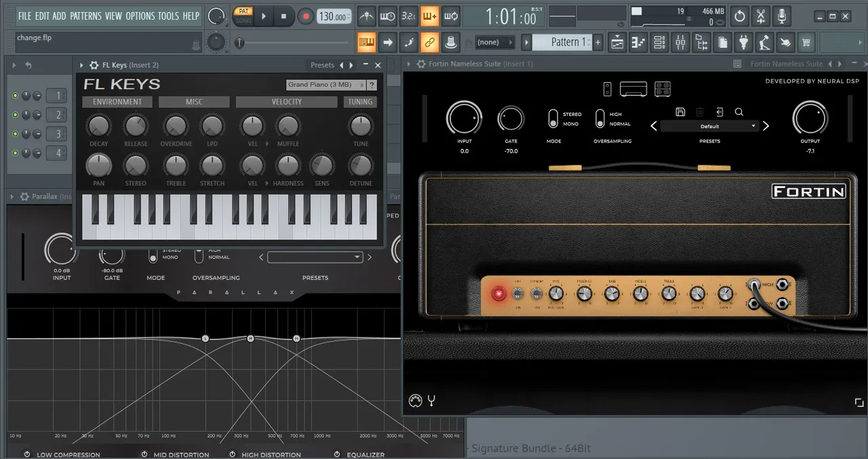868x459 pixels.
Task: Click Fortin import preset icon
Action: (x=719, y=112)
